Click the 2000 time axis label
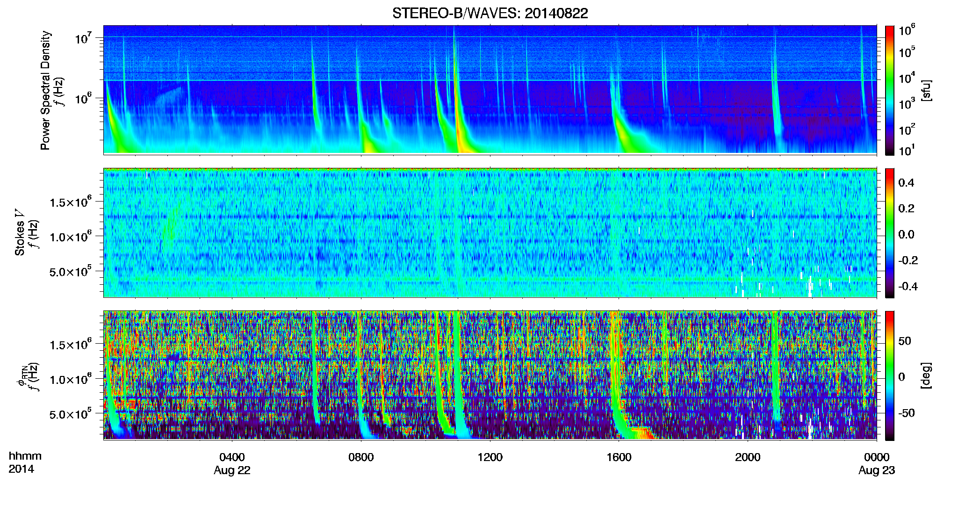This screenshot has width=980, height=505. click(x=748, y=457)
